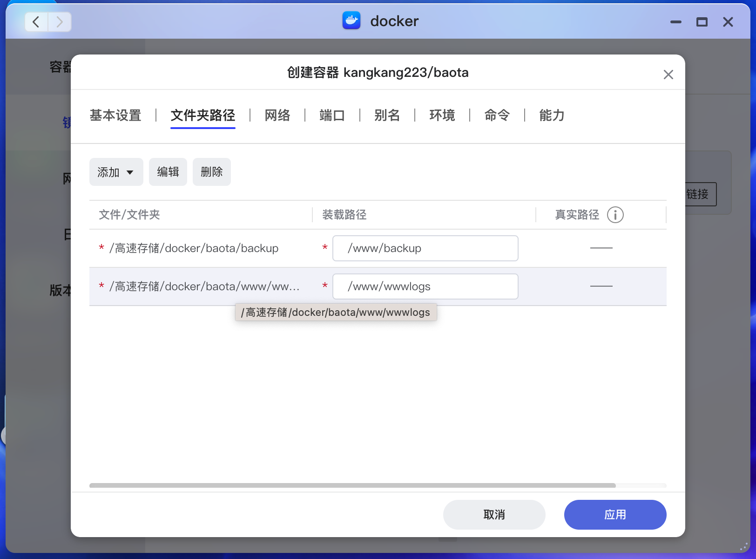Click the /www/backup mount path field

tap(425, 248)
